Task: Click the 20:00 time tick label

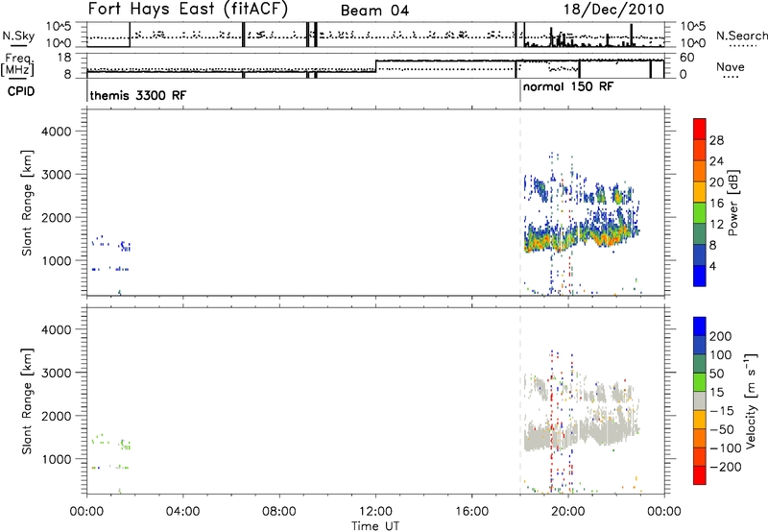Action: click(x=568, y=512)
